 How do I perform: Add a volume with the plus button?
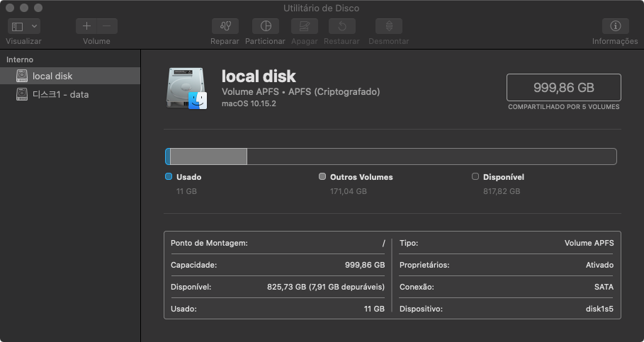pyautogui.click(x=86, y=26)
